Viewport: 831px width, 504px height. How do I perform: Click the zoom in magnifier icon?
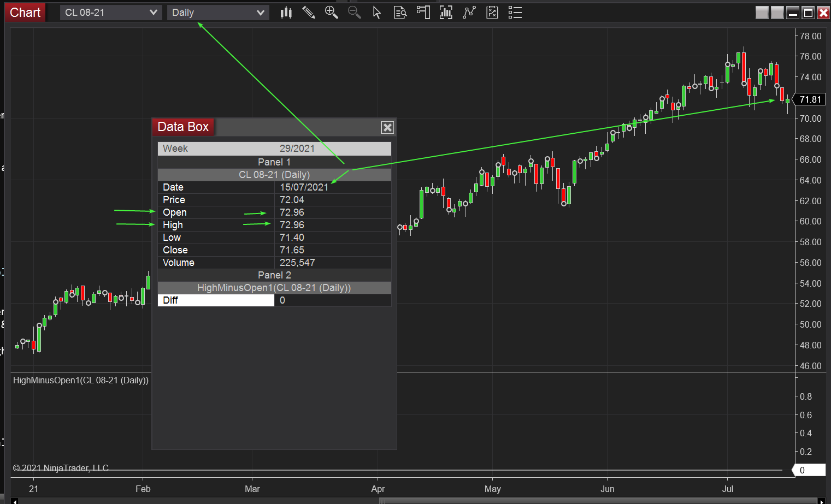point(331,13)
